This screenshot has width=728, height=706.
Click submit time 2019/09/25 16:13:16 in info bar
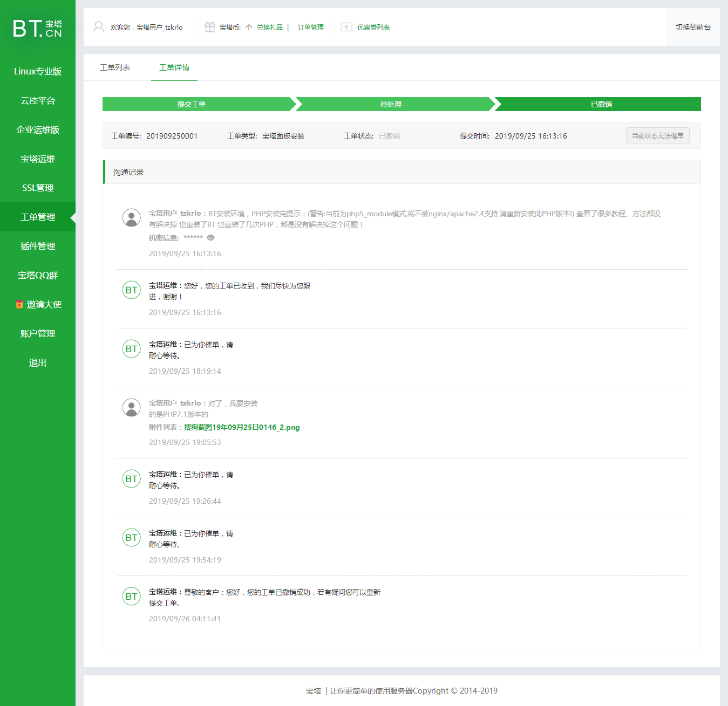(x=531, y=136)
